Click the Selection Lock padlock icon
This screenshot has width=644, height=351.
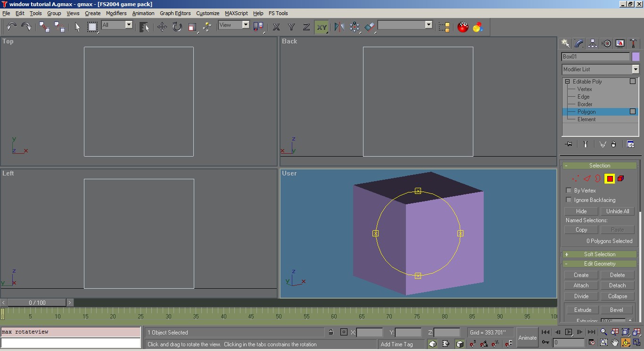(331, 332)
